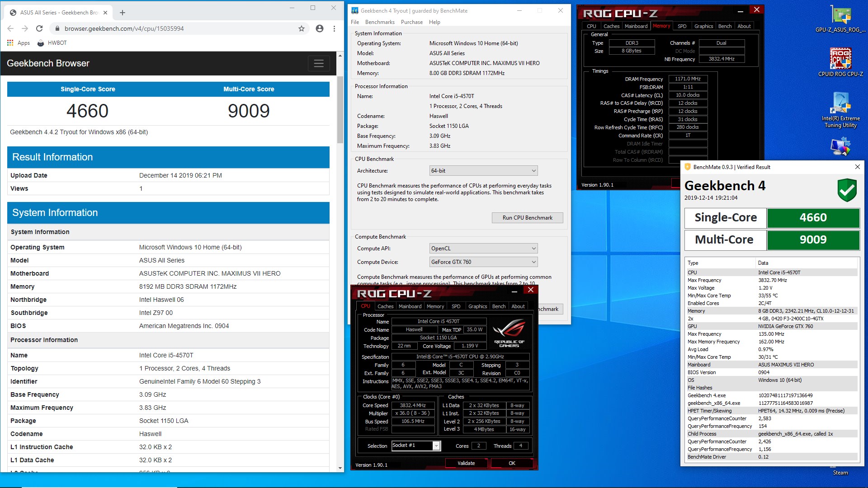Minimize the lower CPU-Z window
Image resolution: width=868 pixels, height=488 pixels.
(x=514, y=292)
